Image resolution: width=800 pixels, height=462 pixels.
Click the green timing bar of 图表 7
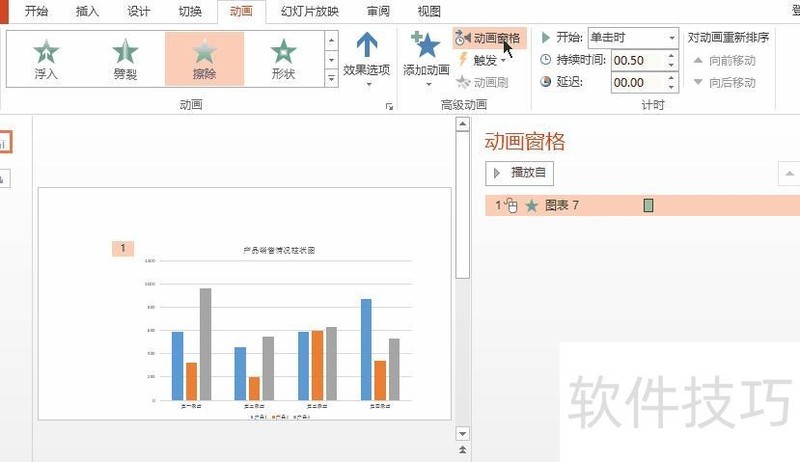point(648,206)
